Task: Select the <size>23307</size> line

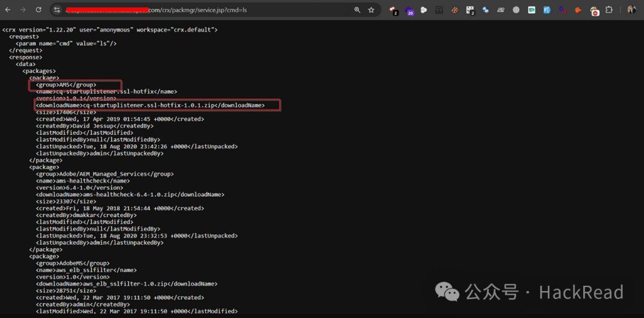Action: pyautogui.click(x=66, y=201)
